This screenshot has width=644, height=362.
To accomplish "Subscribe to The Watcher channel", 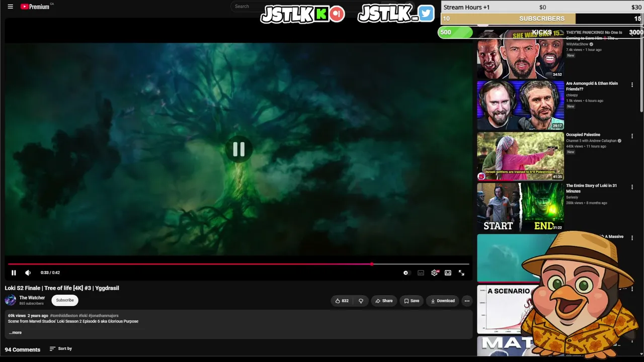I will (x=65, y=300).
